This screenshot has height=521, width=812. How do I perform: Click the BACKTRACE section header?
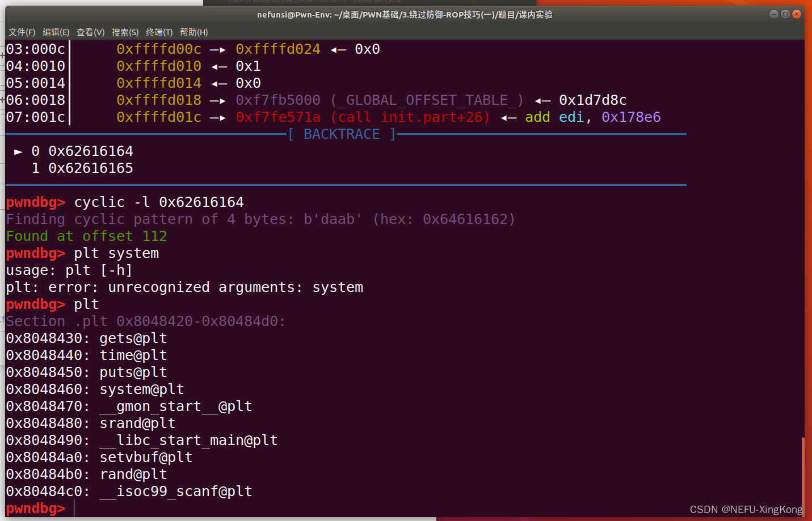tap(342, 134)
